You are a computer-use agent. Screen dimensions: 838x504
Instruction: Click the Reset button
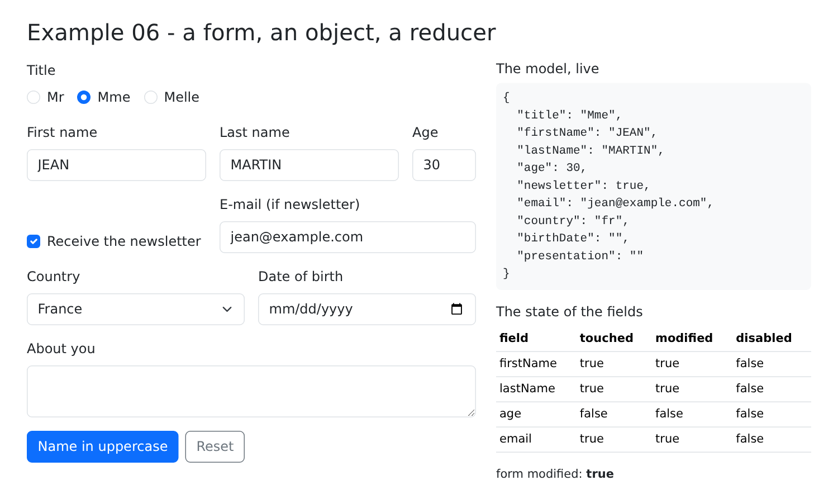tap(215, 446)
